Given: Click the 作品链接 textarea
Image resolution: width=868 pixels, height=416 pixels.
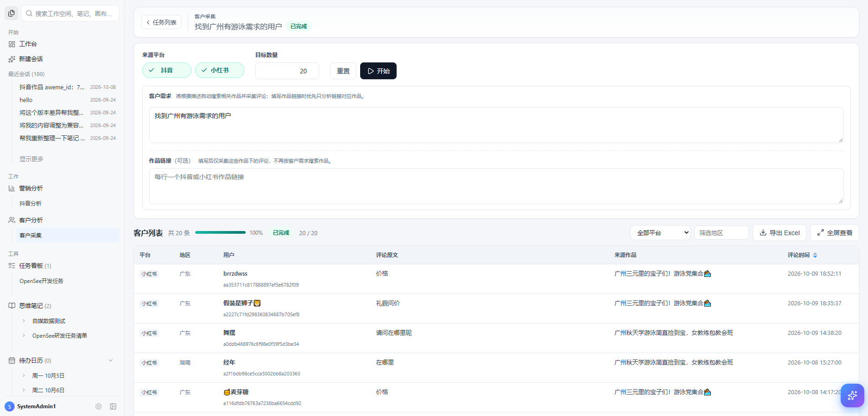Looking at the screenshot, I should click(496, 186).
